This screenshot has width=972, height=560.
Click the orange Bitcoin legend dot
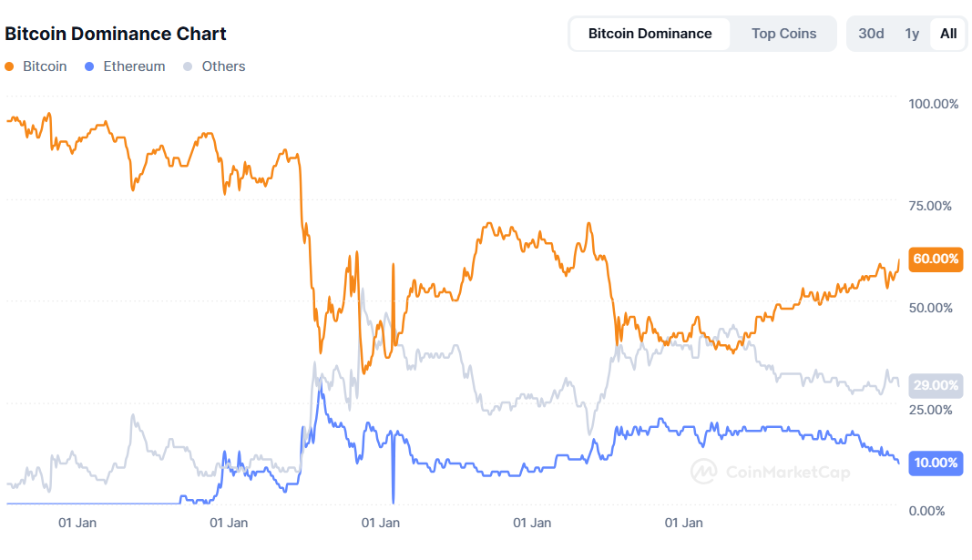point(10,66)
